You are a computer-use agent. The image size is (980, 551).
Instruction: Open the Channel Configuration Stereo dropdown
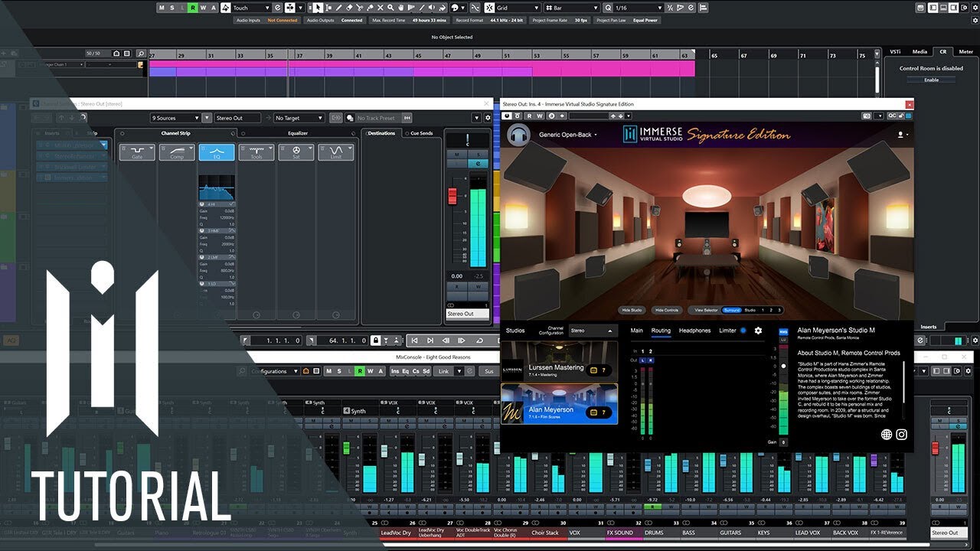[x=593, y=331]
